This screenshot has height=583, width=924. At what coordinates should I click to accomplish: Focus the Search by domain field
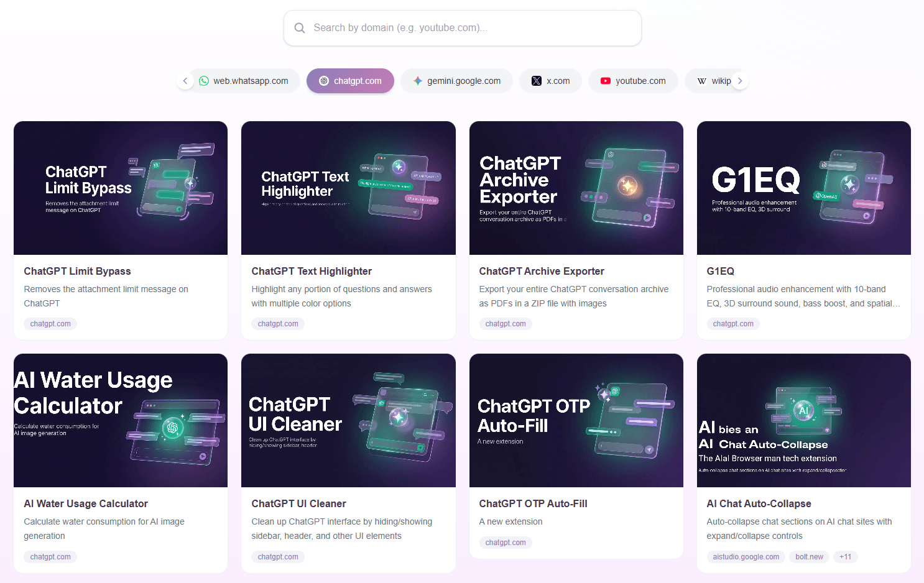click(x=463, y=28)
